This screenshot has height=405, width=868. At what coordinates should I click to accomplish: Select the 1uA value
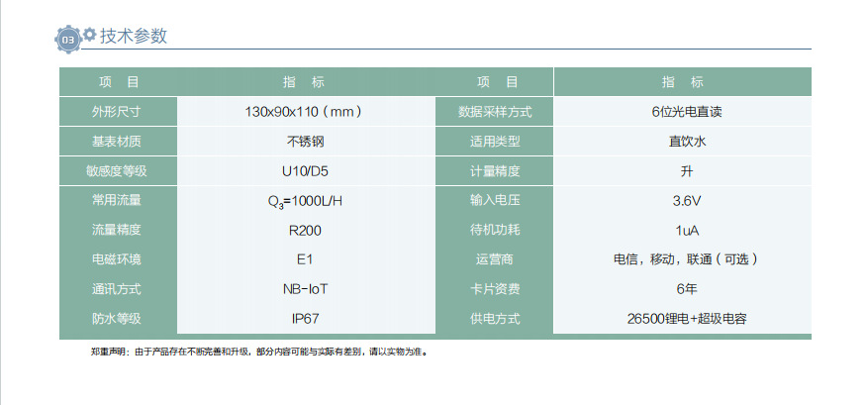click(x=687, y=230)
